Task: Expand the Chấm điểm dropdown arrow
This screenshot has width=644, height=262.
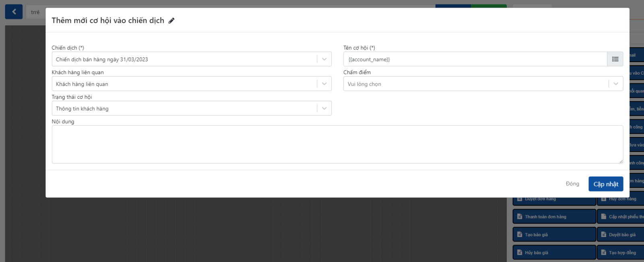Action: click(x=615, y=84)
